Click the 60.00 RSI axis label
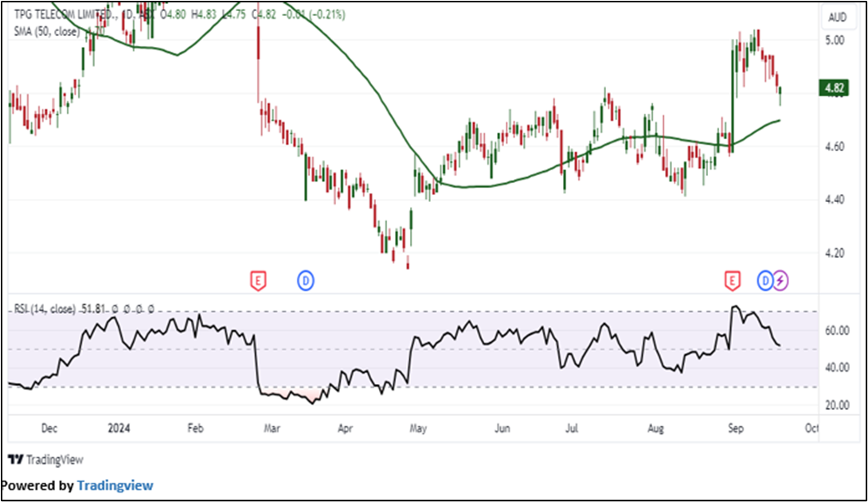Viewport: 868px width, 502px height. point(836,331)
